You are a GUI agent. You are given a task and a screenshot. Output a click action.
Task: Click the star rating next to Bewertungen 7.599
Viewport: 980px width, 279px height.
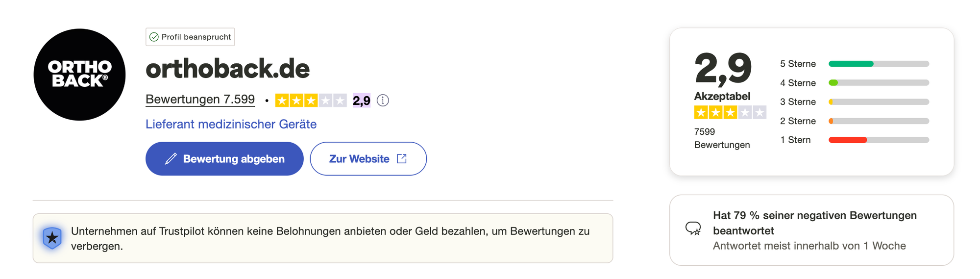pos(311,101)
